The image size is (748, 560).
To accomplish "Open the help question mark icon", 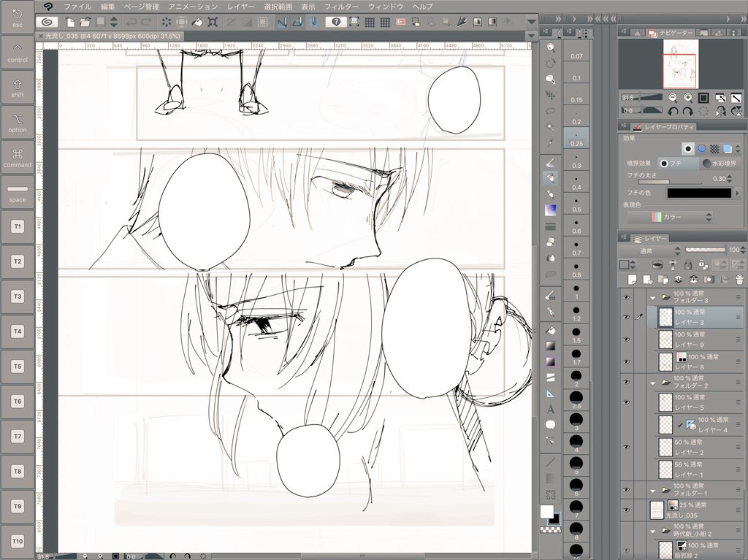I will 336,22.
